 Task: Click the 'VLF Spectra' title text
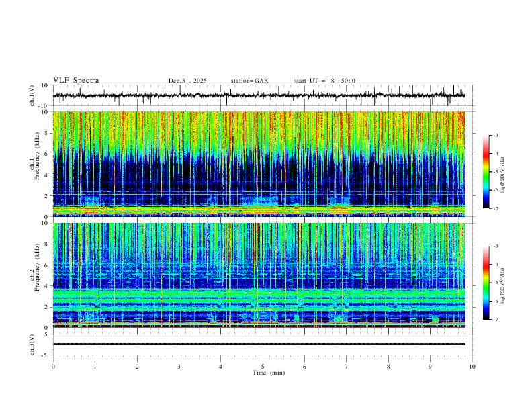(x=76, y=81)
